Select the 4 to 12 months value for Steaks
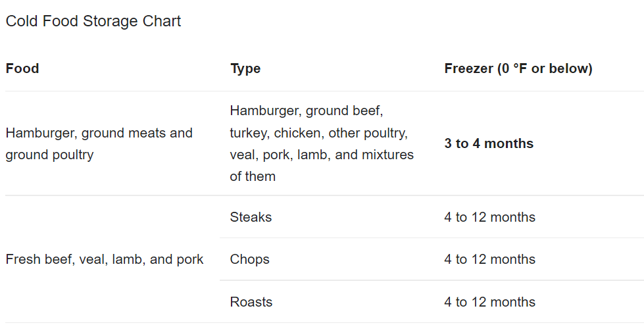Screen dimensions: 644x325 click(x=489, y=217)
